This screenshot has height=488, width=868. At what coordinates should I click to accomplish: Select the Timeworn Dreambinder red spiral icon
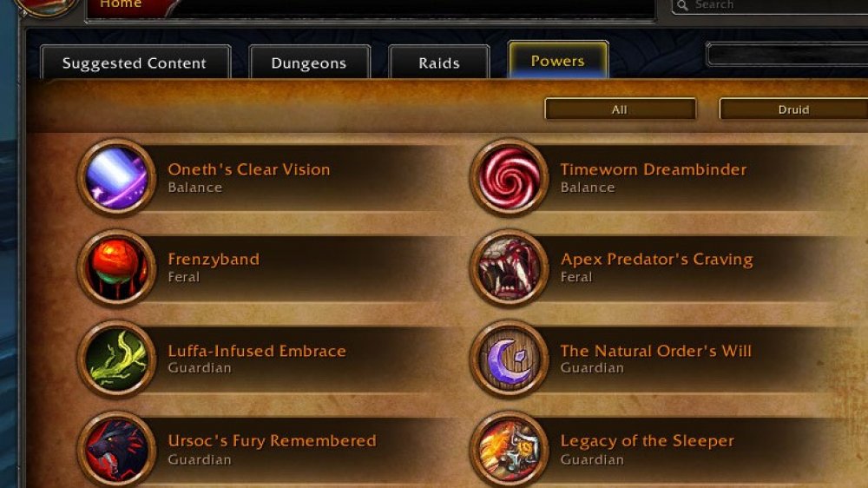(x=510, y=177)
